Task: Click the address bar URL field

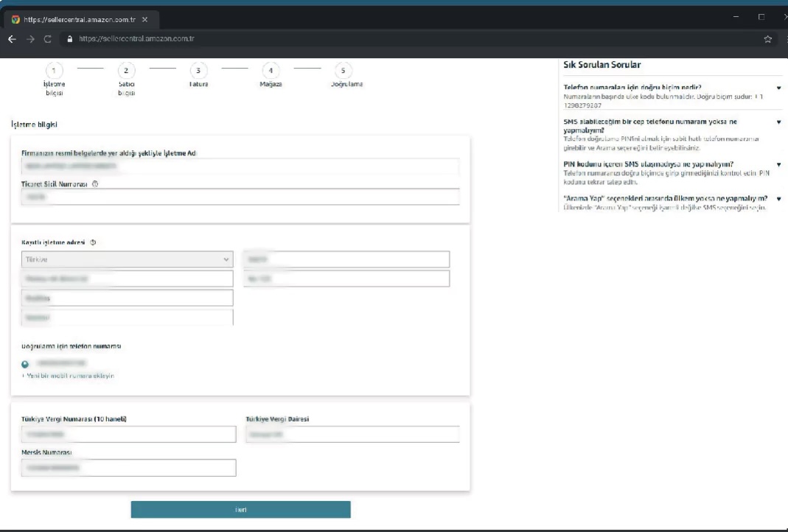Action: 412,38
